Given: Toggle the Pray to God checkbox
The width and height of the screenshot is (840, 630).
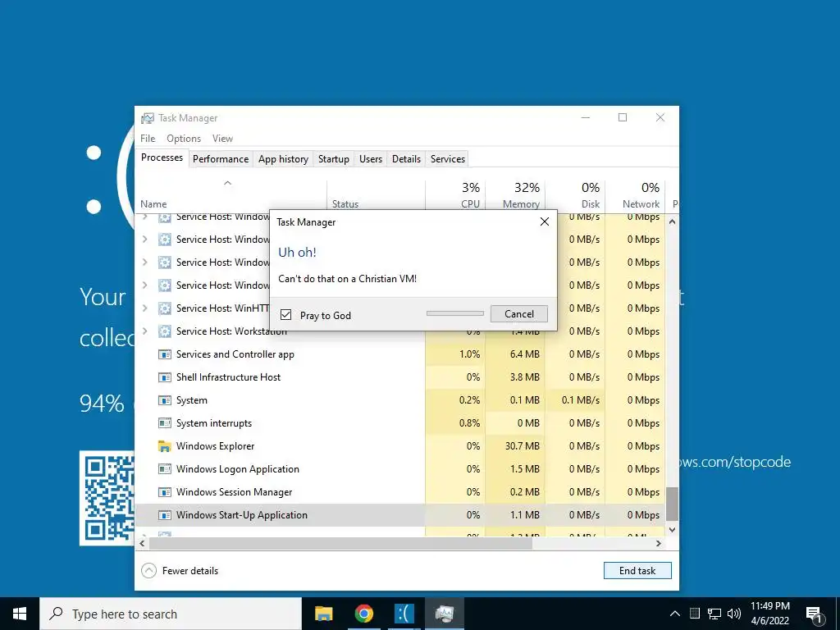Looking at the screenshot, I should point(286,314).
